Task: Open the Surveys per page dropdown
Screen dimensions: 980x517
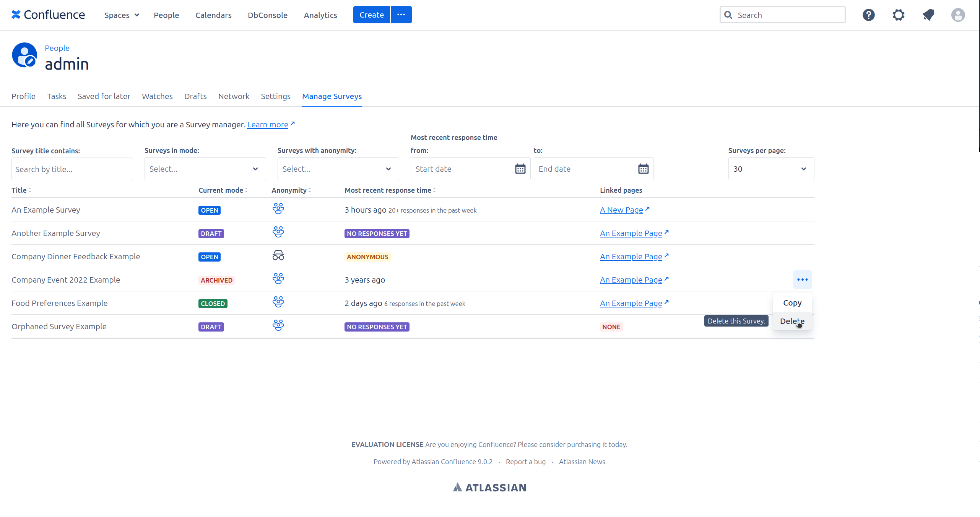Action: [x=771, y=169]
